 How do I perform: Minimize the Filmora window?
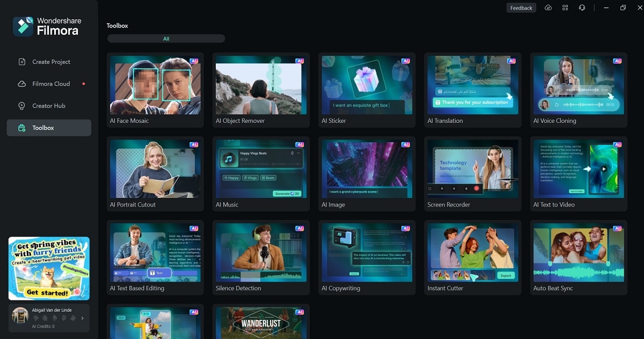pos(606,8)
